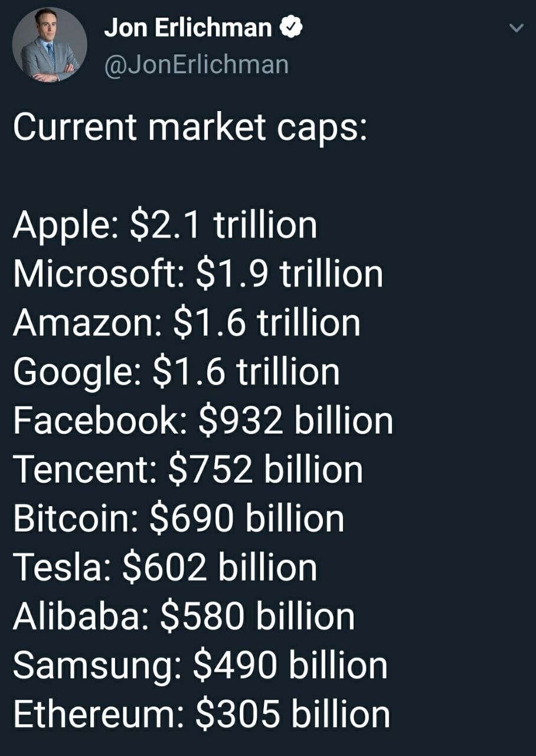Select the 'Current market caps:' heading text
536x756 pixels.
tap(190, 129)
